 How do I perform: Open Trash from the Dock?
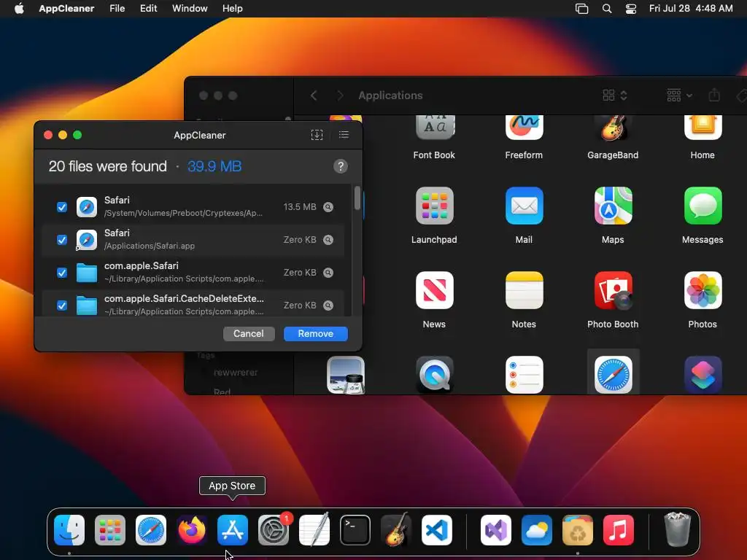[677, 530]
